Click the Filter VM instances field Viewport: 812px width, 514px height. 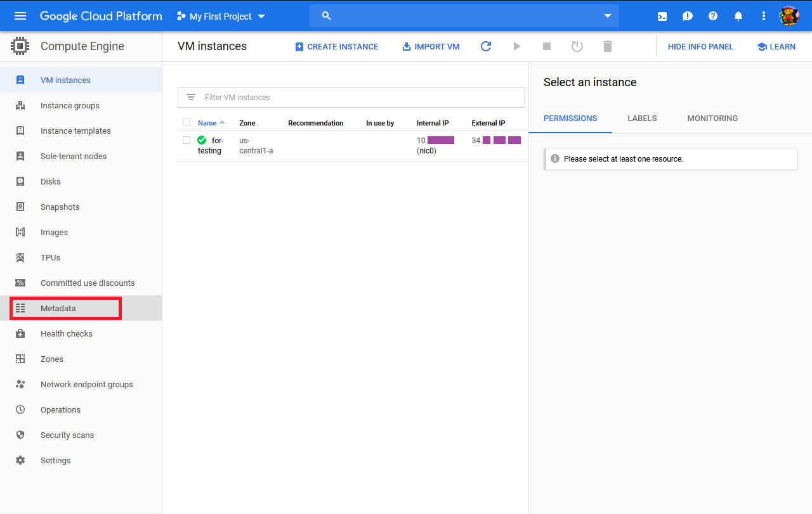click(x=351, y=98)
